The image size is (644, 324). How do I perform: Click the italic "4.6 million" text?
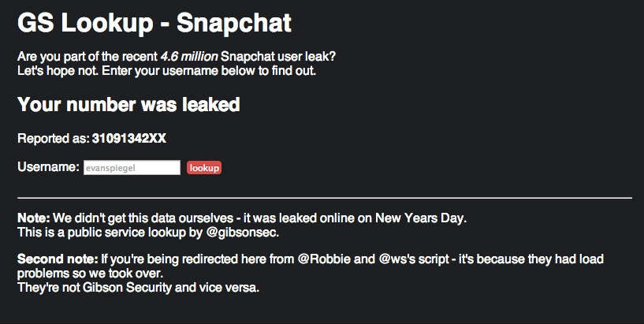[188, 57]
